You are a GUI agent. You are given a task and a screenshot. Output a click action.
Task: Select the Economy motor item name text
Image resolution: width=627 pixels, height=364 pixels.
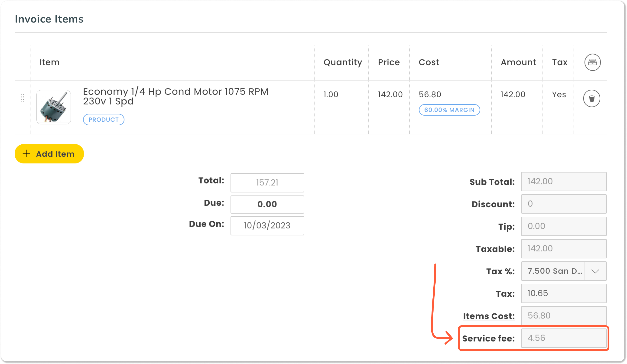pyautogui.click(x=175, y=96)
